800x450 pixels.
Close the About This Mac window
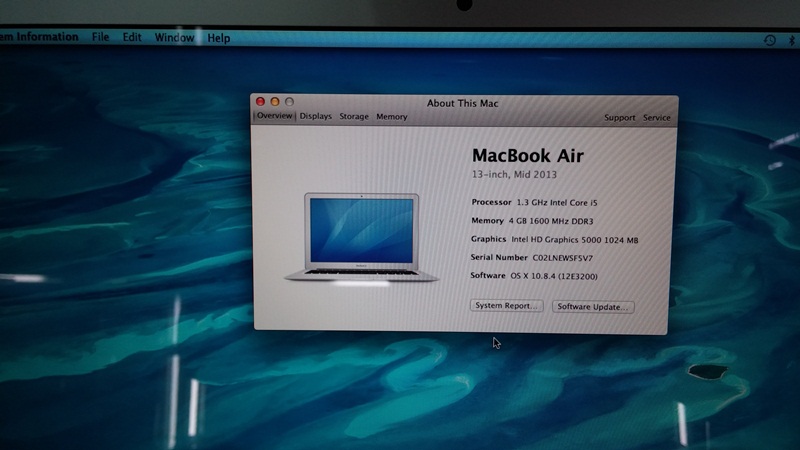coord(260,102)
